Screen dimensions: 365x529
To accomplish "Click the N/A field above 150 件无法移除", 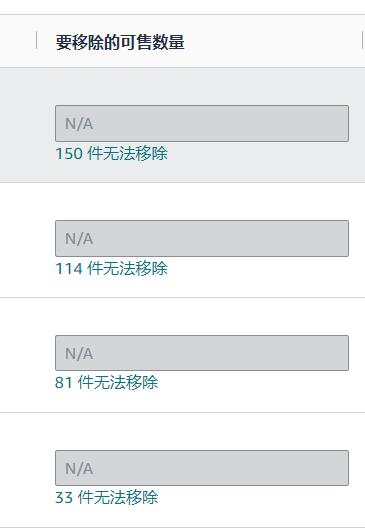I will coord(202,123).
